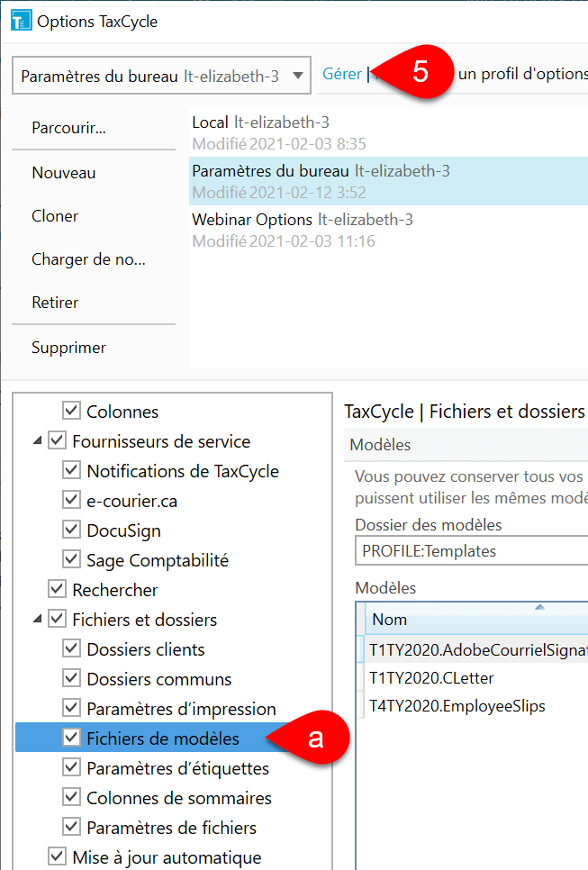Select Sage Comptabilité in the tree

pos(158,560)
